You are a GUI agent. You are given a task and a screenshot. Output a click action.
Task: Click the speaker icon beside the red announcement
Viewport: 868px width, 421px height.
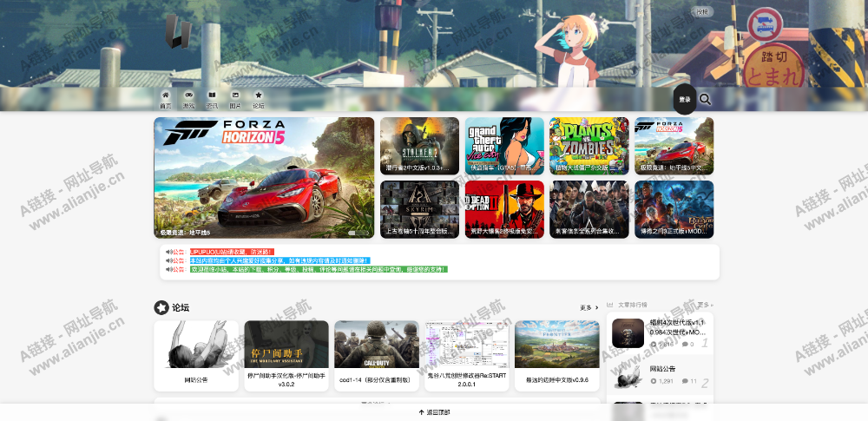pyautogui.click(x=169, y=252)
